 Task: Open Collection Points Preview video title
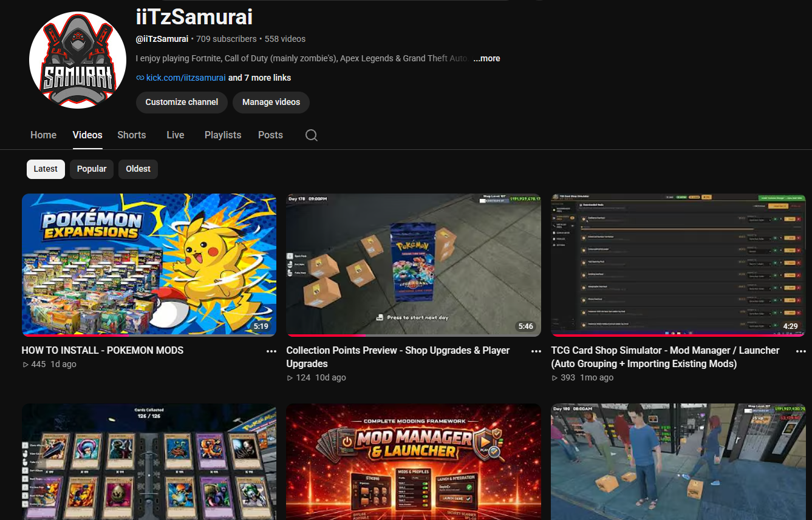pyautogui.click(x=398, y=357)
